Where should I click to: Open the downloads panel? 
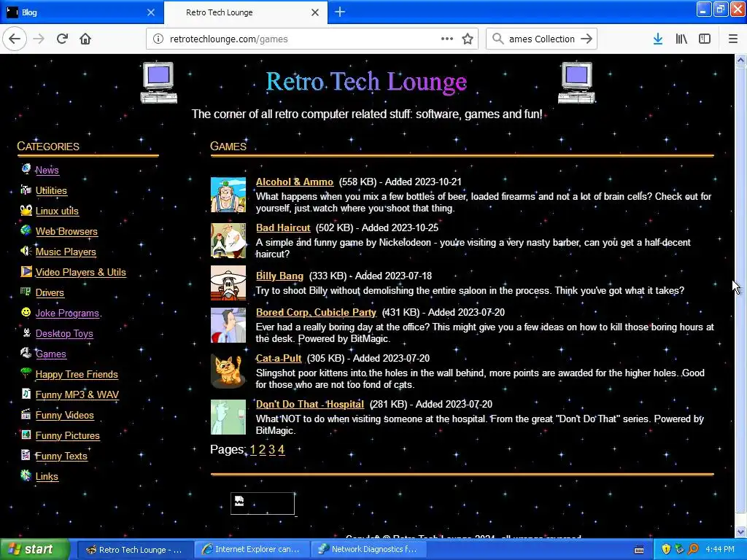(658, 39)
